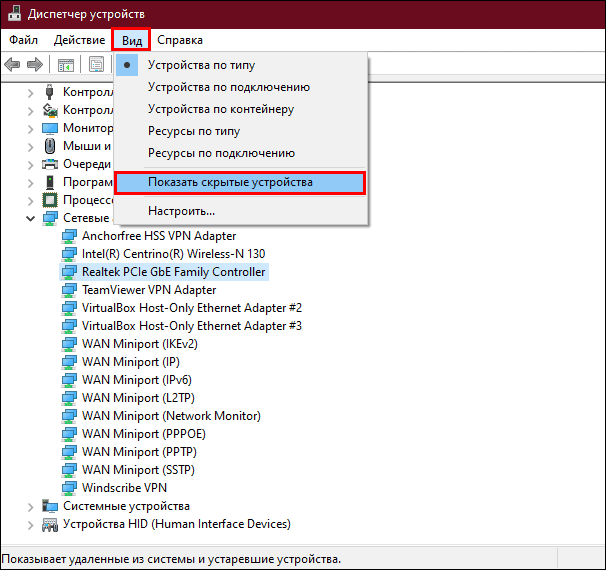Select WAN Miniport (PPTP)

[x=139, y=452]
